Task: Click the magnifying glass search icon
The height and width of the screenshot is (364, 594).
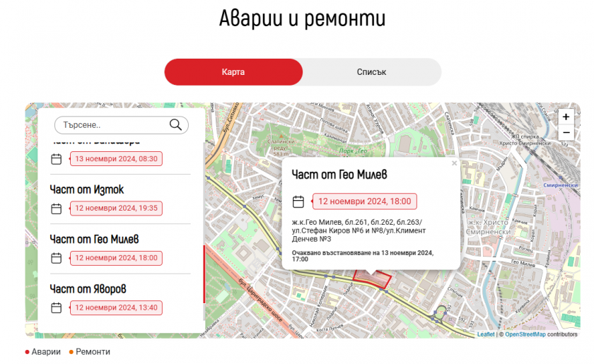Action: coord(176,125)
